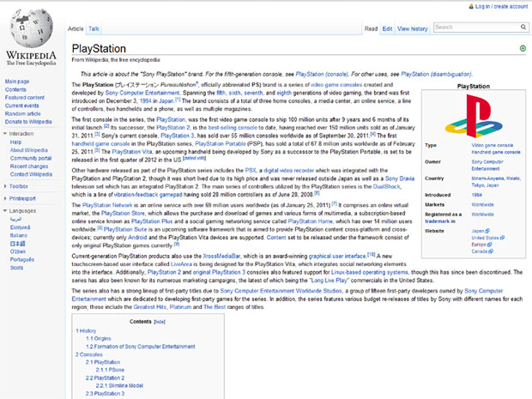Open the View history tab
This screenshot has width=532, height=399.
click(x=412, y=29)
